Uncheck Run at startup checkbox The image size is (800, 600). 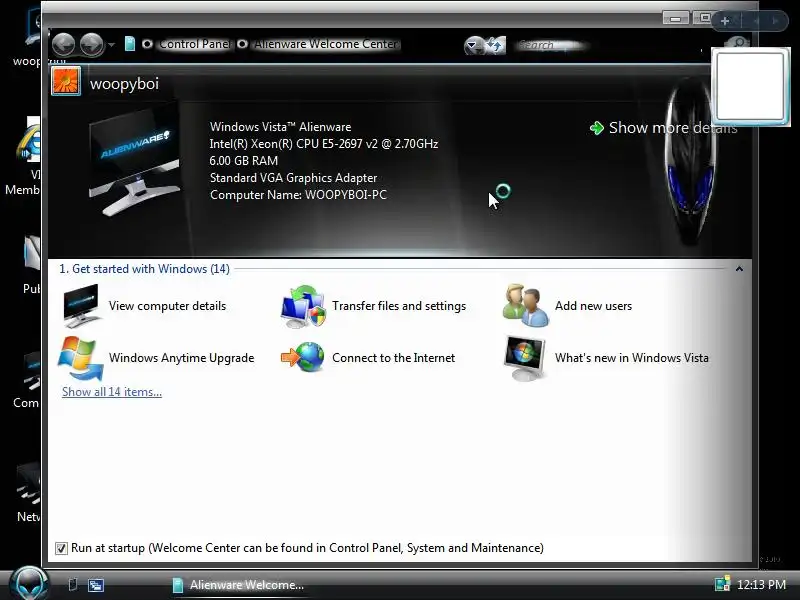[x=61, y=548]
